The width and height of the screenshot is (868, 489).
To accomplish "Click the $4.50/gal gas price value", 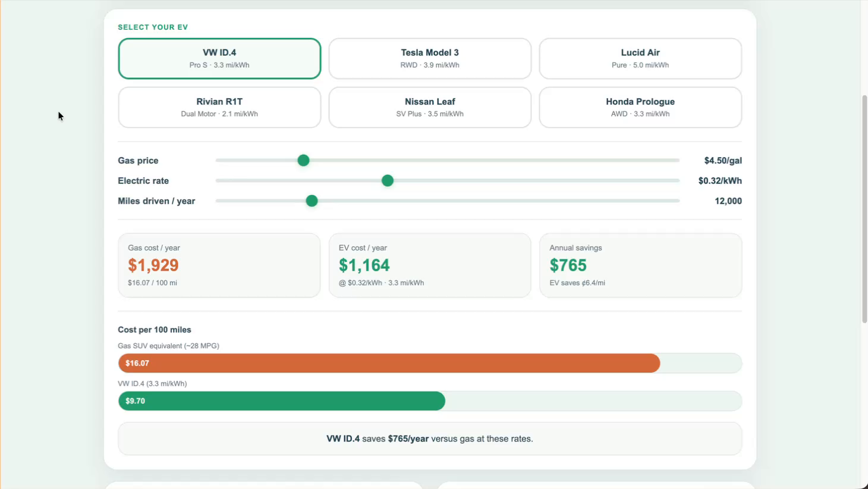I will point(723,161).
